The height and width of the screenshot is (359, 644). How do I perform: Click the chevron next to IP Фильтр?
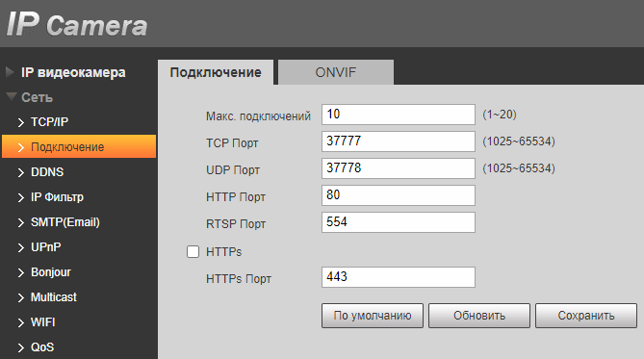[21, 197]
